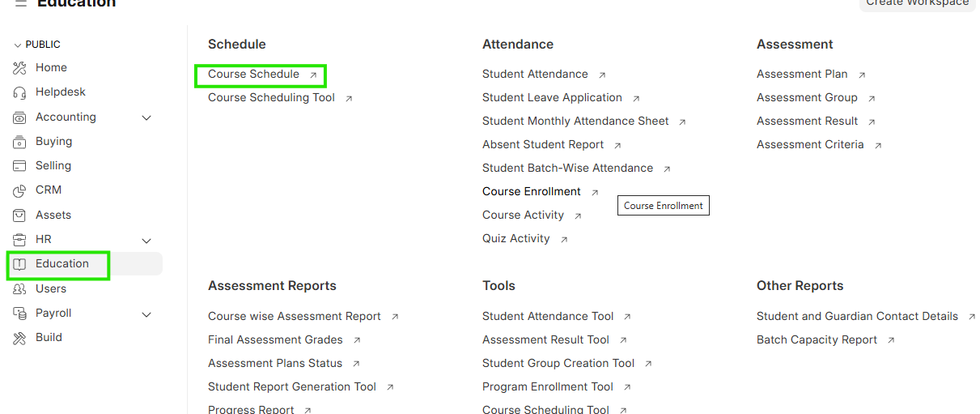The width and height of the screenshot is (980, 414).
Task: Open the Assessment Plan link
Action: click(802, 75)
